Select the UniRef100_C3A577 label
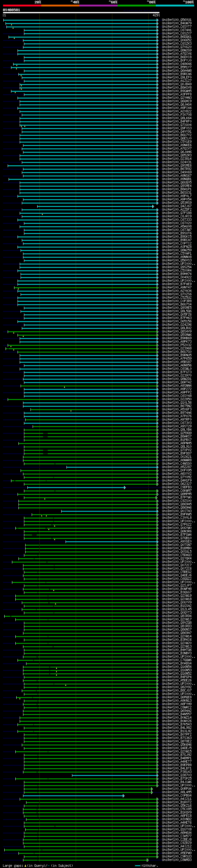This screenshot has width=197, height=868. pos(177,836)
